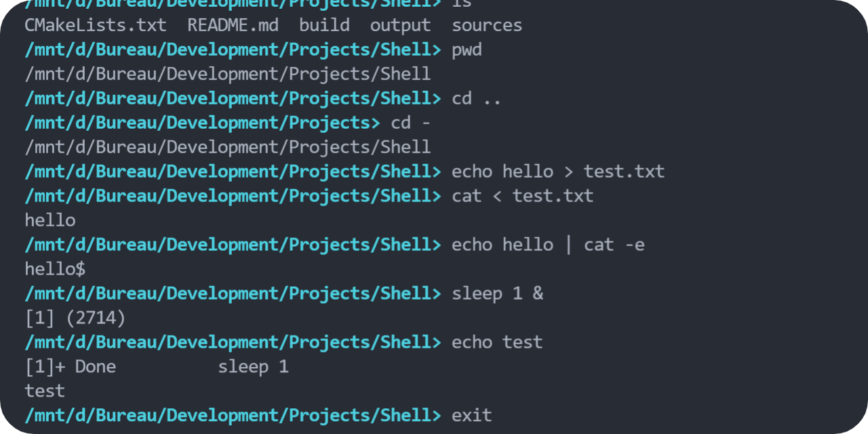Click the 'exit' command on last line

click(472, 415)
